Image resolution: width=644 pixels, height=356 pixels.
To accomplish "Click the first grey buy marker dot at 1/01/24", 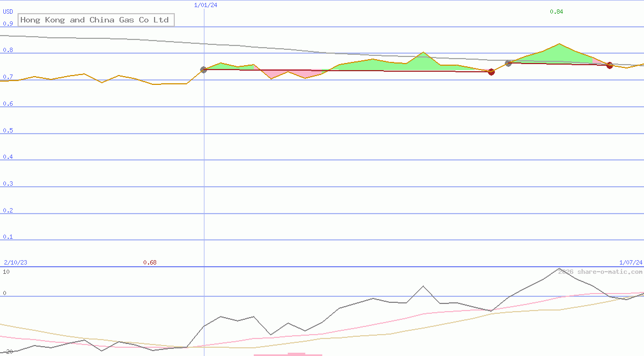I will coord(203,70).
